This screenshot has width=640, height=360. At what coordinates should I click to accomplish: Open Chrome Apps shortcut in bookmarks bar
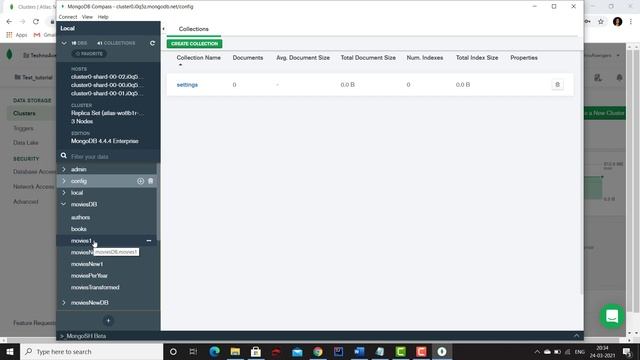tap(17, 35)
